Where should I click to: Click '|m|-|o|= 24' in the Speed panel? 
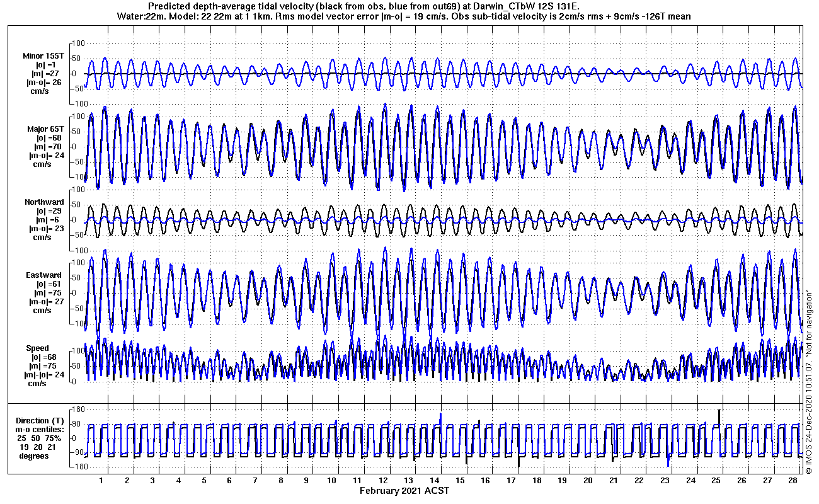[x=44, y=375]
